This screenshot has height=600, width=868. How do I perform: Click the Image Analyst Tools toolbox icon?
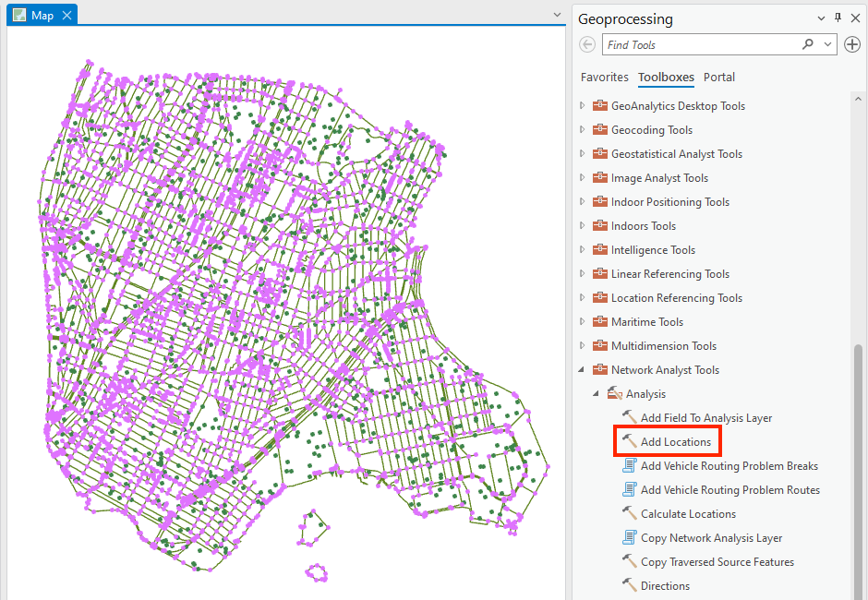pos(600,177)
